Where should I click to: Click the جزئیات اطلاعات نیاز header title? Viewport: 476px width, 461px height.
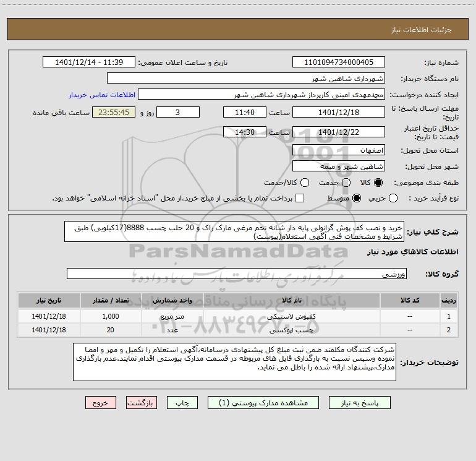421,30
